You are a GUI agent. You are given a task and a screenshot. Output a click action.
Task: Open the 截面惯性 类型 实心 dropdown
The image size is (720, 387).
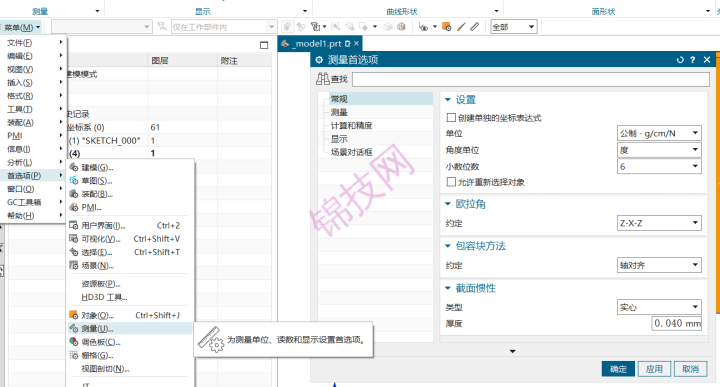tap(659, 307)
